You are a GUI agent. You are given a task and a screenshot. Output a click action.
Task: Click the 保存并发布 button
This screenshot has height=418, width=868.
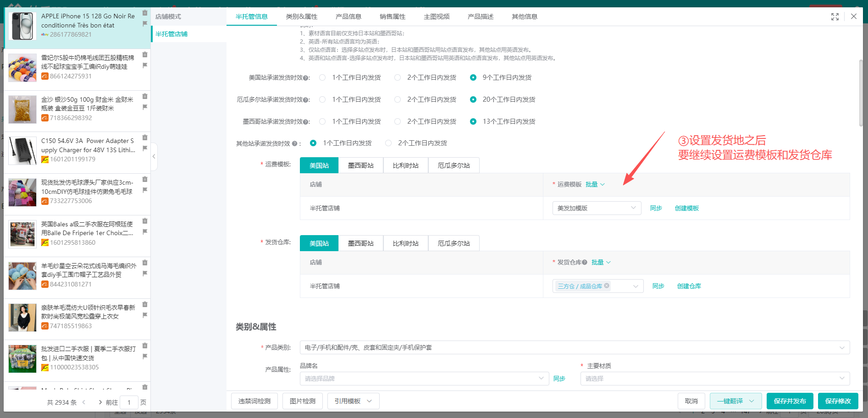coord(790,401)
